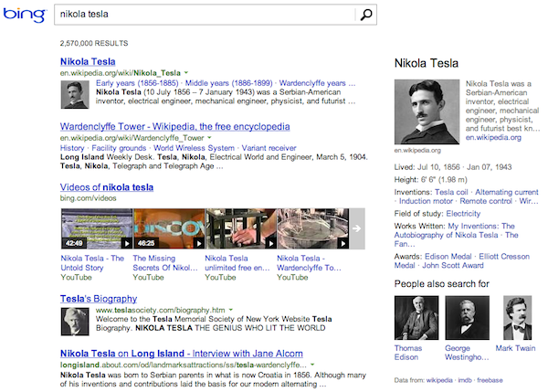Open Electricity field of study link
Image resolution: width=548 pixels, height=392 pixels.
tap(463, 214)
